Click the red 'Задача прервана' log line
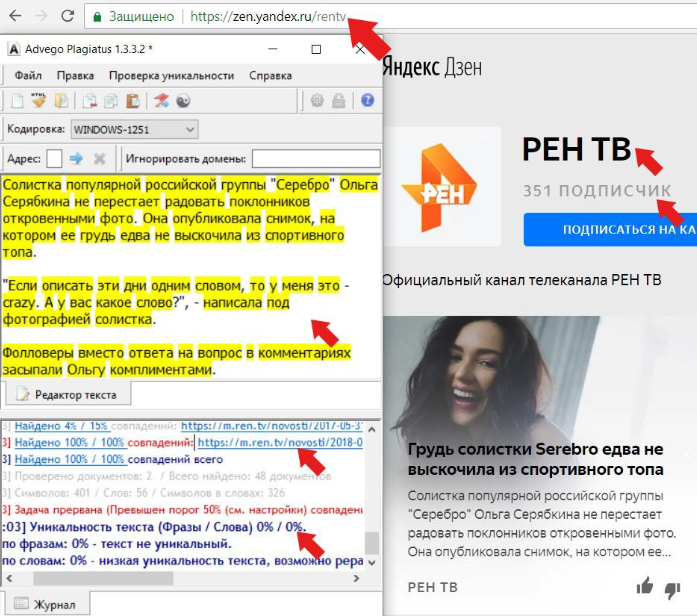 [182, 510]
